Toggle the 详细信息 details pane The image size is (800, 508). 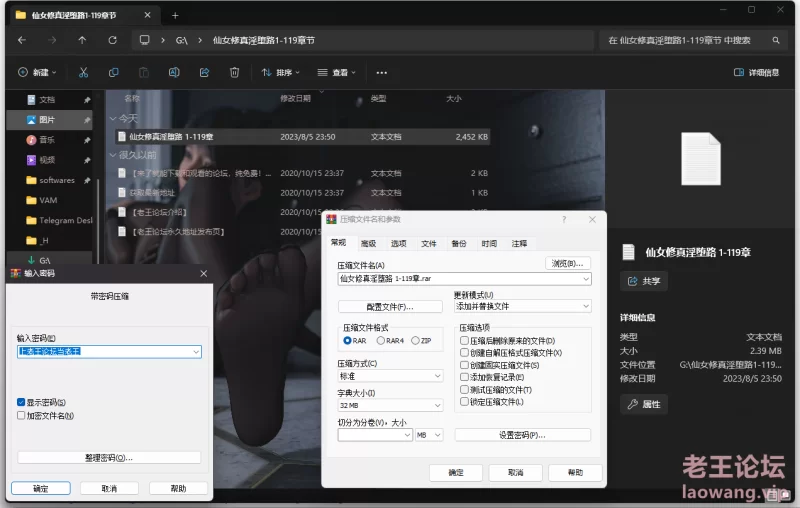(756, 72)
